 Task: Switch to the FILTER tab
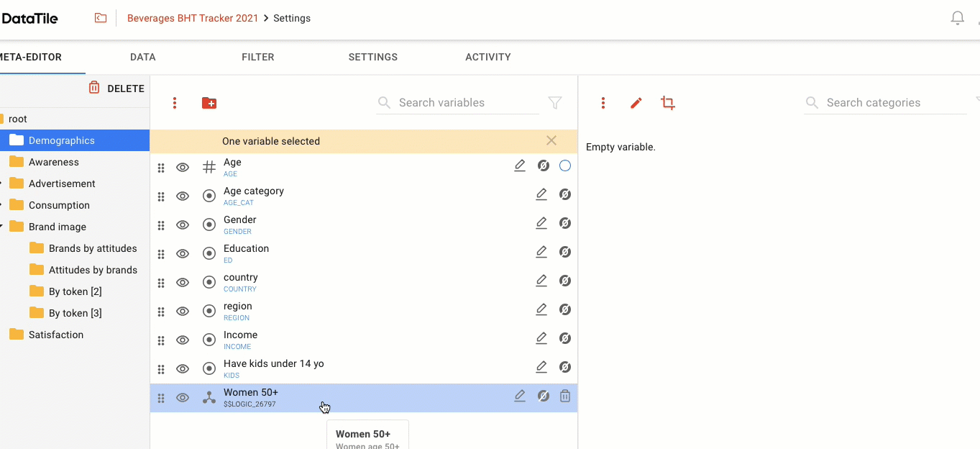[x=257, y=57]
